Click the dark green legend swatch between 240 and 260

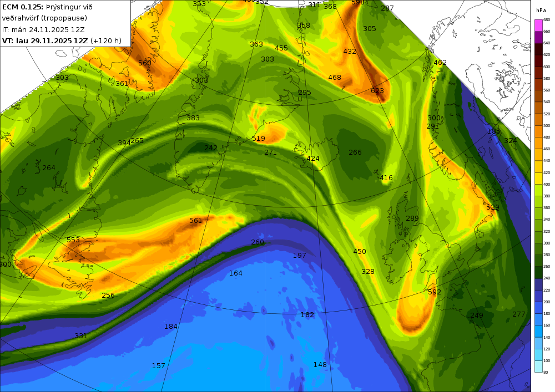[538, 272]
